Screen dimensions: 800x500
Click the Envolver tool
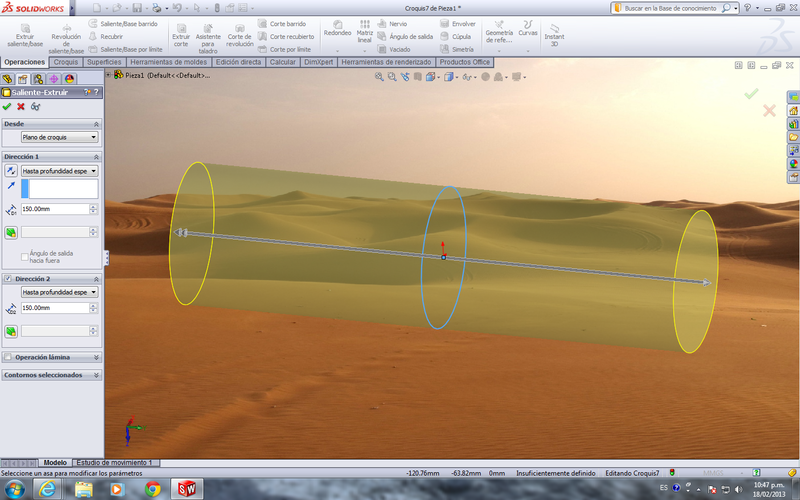point(458,23)
